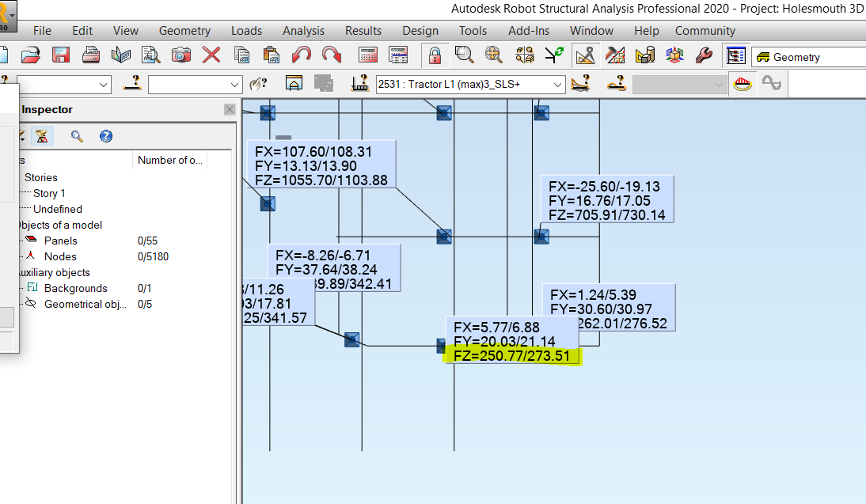Click the structure view window icon
The width and height of the screenshot is (866, 504).
coord(294,83)
